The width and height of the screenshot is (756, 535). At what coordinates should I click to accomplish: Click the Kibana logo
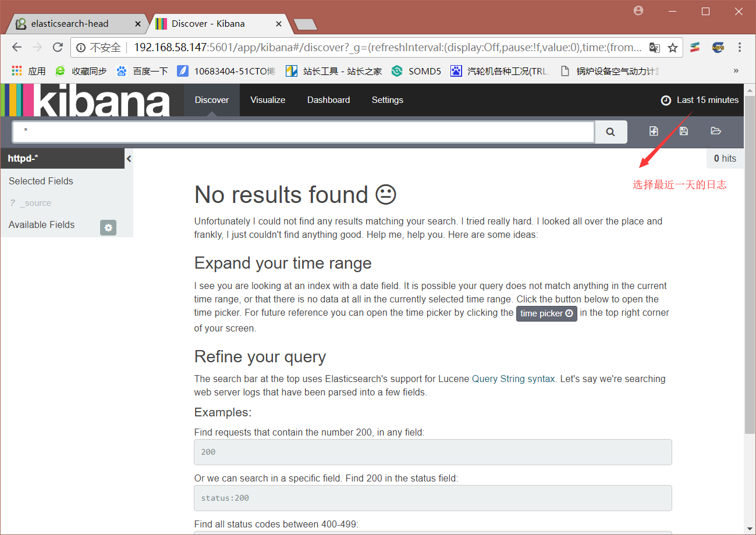tap(86, 100)
